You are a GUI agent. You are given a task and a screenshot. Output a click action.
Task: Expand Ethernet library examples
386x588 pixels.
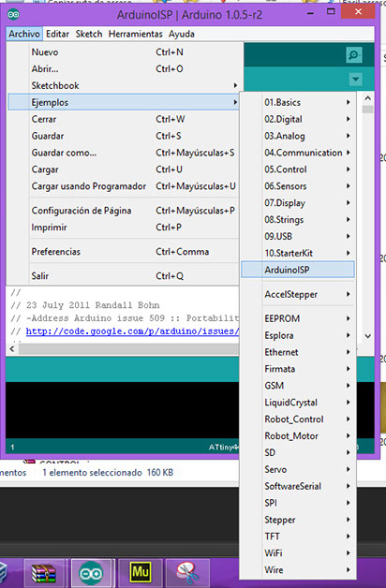[x=298, y=352]
